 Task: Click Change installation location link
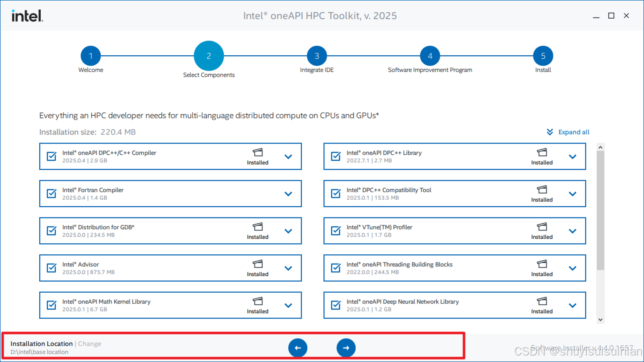90,344
